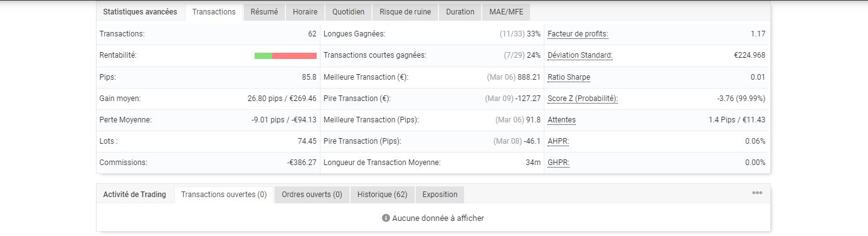This screenshot has width=868, height=236.
Task: Click the green-red Rentabilité bar
Action: coord(285,56)
